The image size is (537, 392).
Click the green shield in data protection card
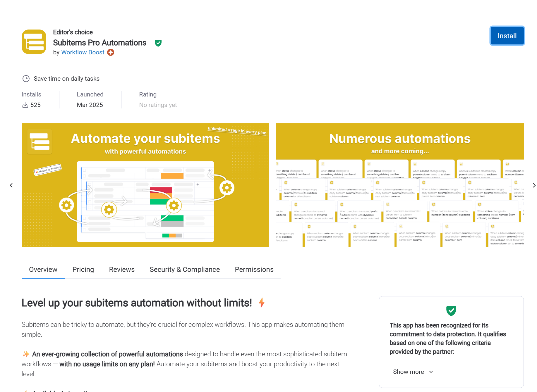tap(451, 311)
